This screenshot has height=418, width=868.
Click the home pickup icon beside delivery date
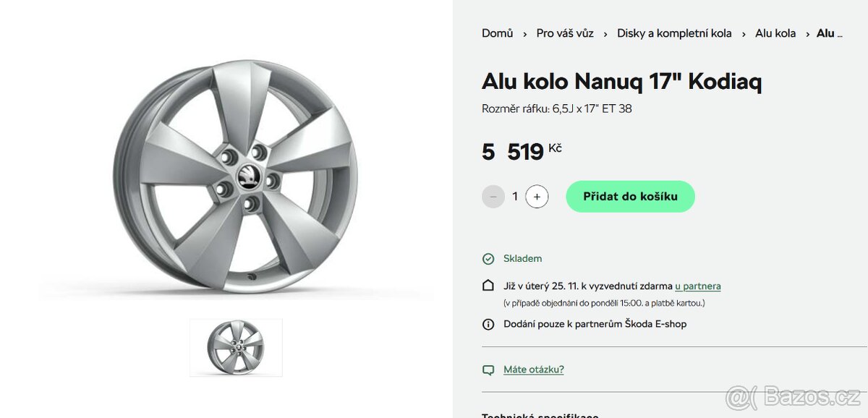click(x=488, y=285)
